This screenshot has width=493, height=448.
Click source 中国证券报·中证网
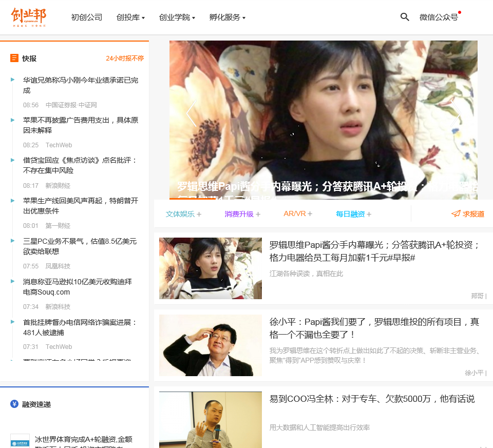point(71,105)
